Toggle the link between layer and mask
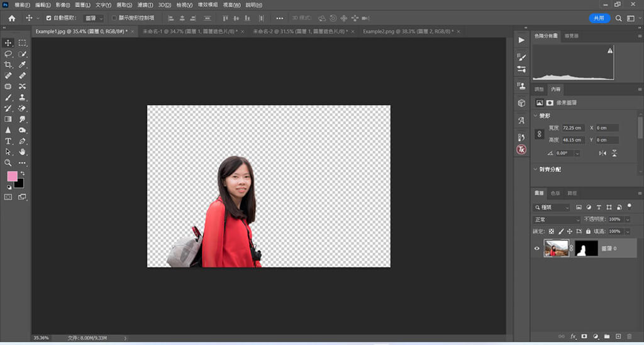 tap(571, 248)
